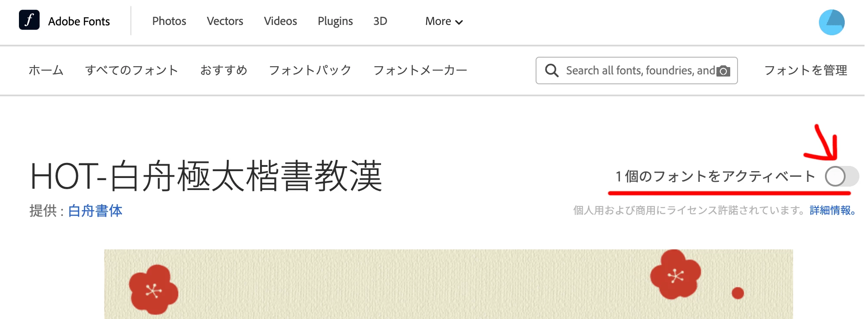868x319 pixels.
Task: Open the 3D menu item
Action: point(380,21)
